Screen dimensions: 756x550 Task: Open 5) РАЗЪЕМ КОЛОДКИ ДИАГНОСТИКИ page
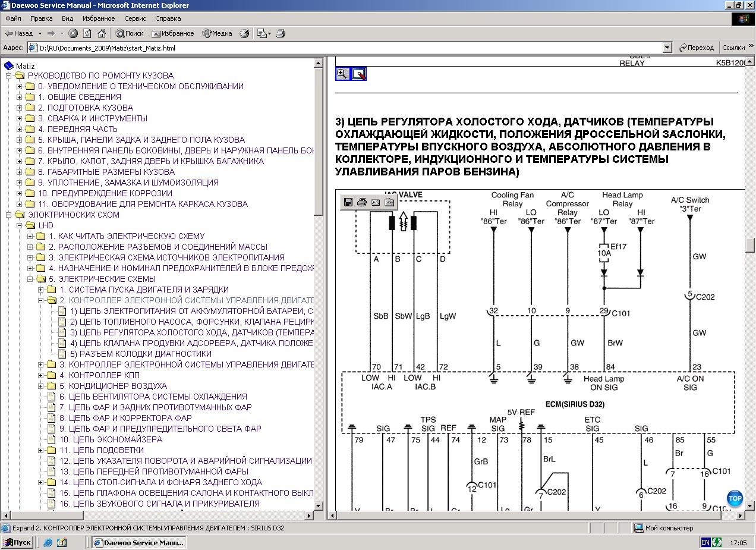(x=140, y=354)
